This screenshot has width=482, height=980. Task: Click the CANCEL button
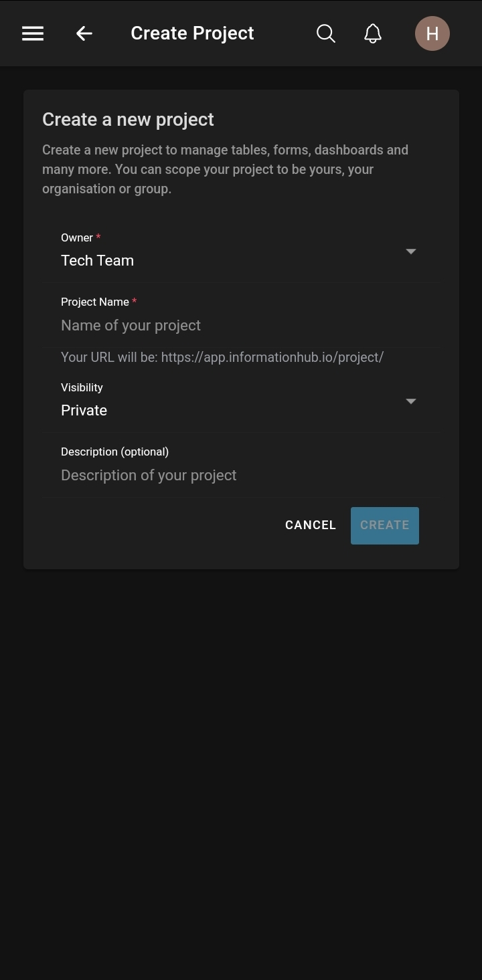pyautogui.click(x=311, y=525)
